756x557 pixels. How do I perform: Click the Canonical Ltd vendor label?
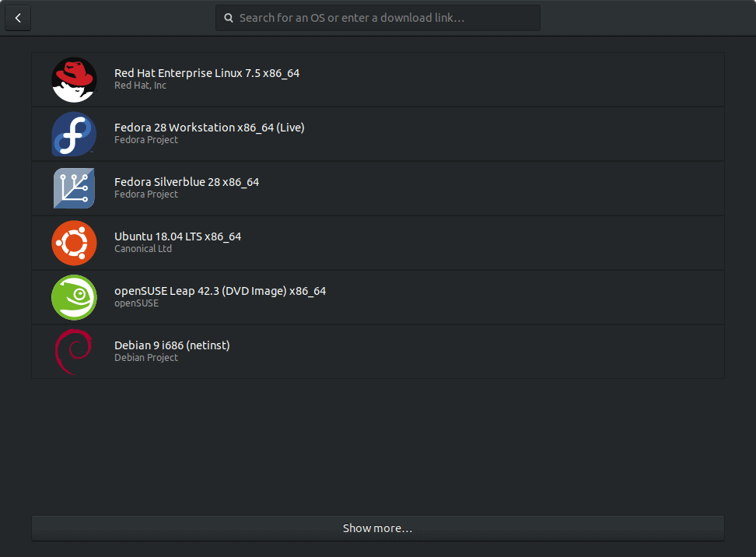coord(143,249)
